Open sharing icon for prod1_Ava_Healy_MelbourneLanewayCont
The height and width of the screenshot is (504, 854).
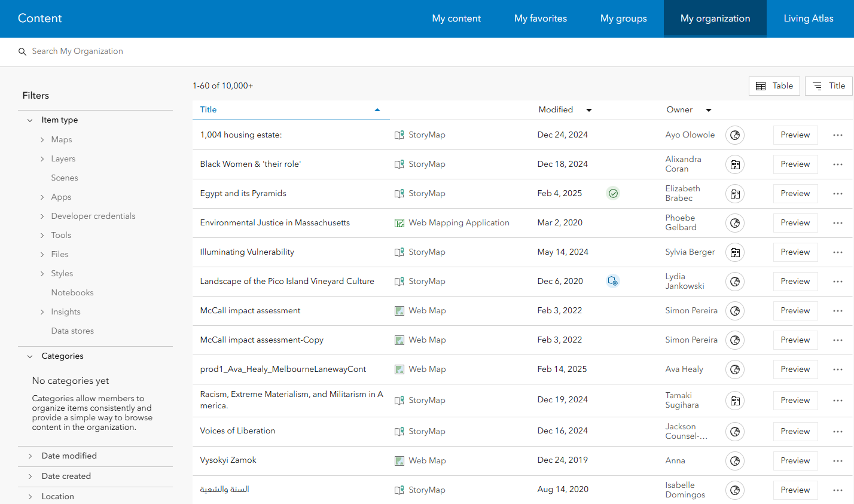pos(735,369)
